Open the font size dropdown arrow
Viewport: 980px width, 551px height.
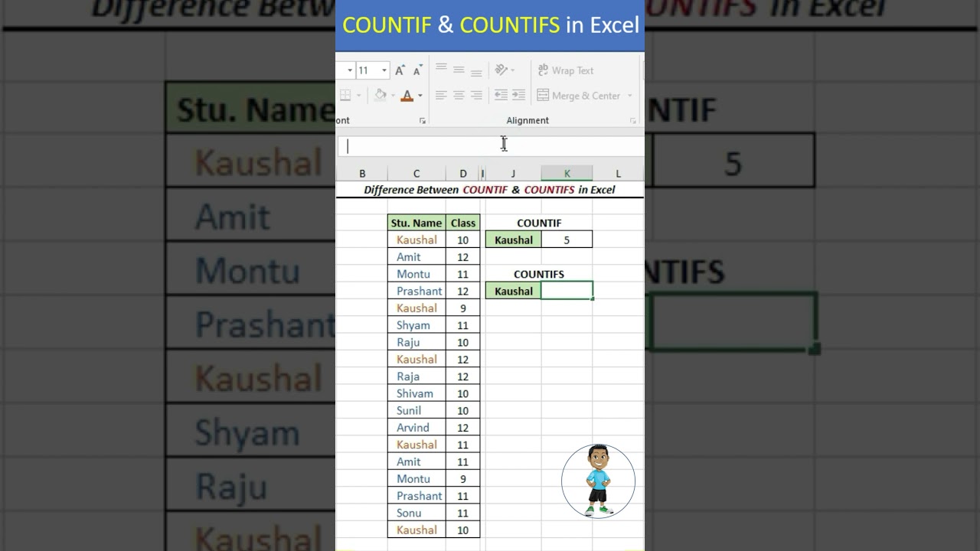(x=384, y=70)
